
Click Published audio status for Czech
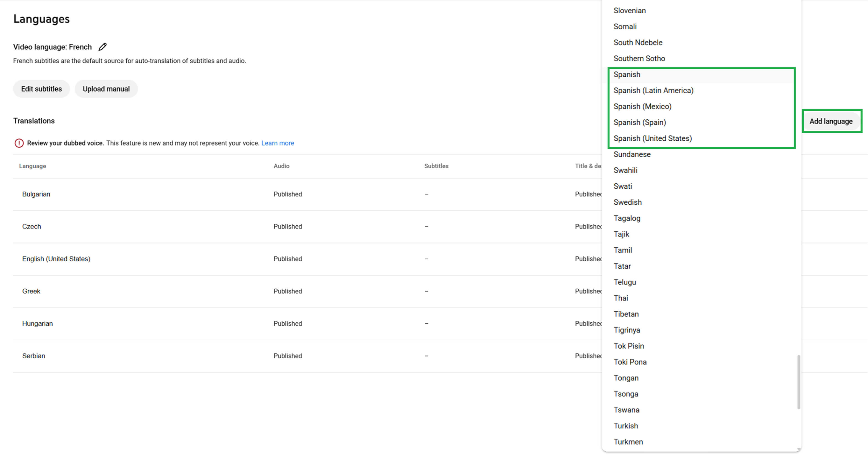point(288,227)
